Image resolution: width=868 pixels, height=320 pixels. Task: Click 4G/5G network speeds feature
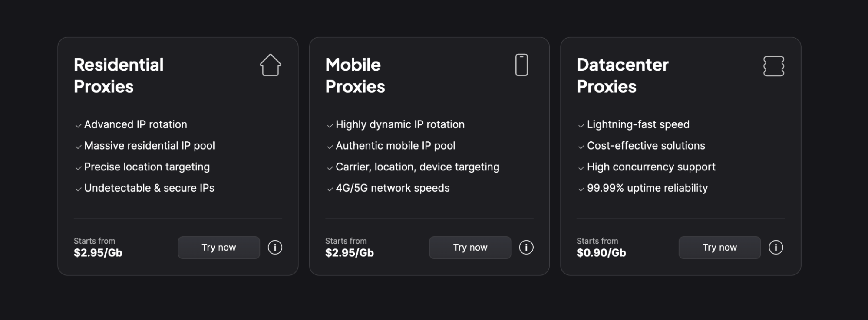click(x=393, y=188)
